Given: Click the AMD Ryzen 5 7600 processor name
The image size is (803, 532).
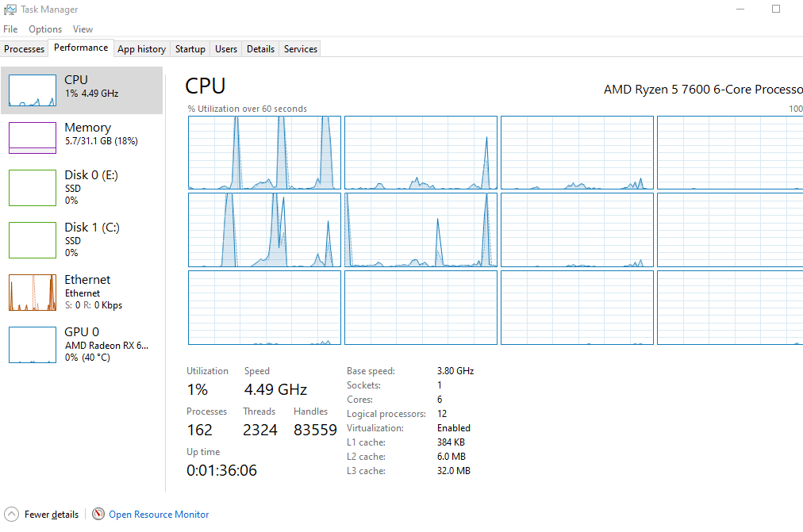Looking at the screenshot, I should (703, 89).
